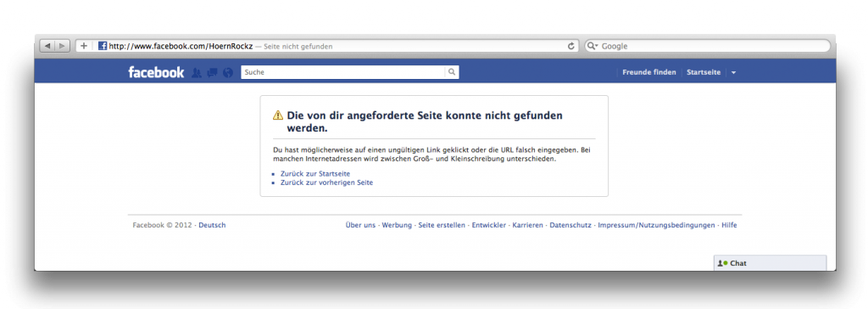Open Über uns footer link

360,225
